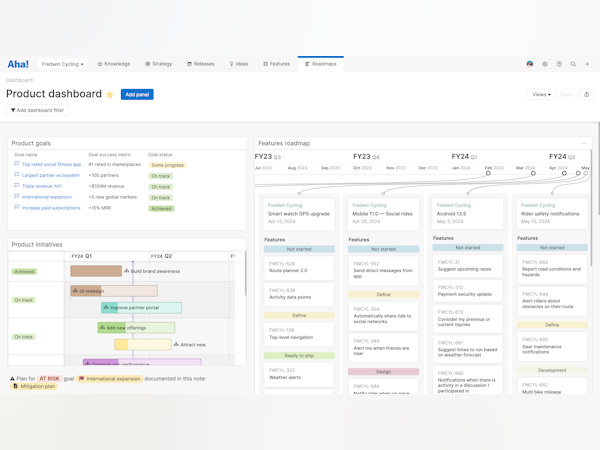
Task: Open the Smart watch GPS upgrade release card
Action: 299,214
